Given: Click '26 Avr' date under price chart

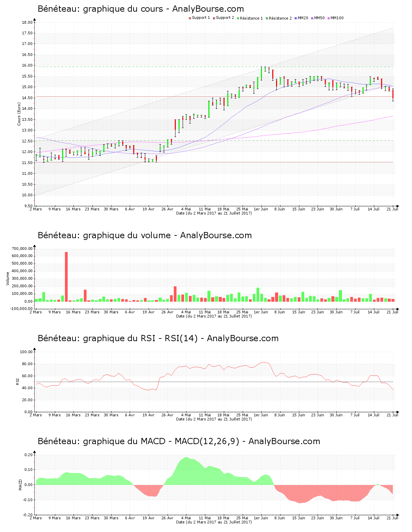Looking at the screenshot, I should 168,209.
